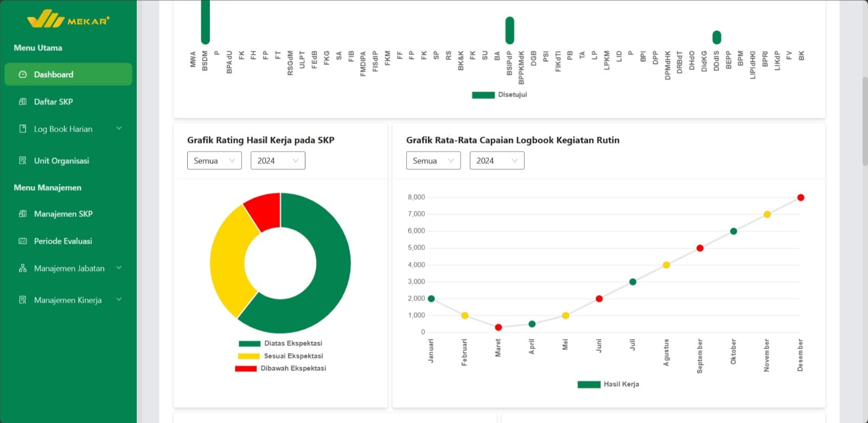Go to Periode Evaluasi menu item

[x=63, y=241]
